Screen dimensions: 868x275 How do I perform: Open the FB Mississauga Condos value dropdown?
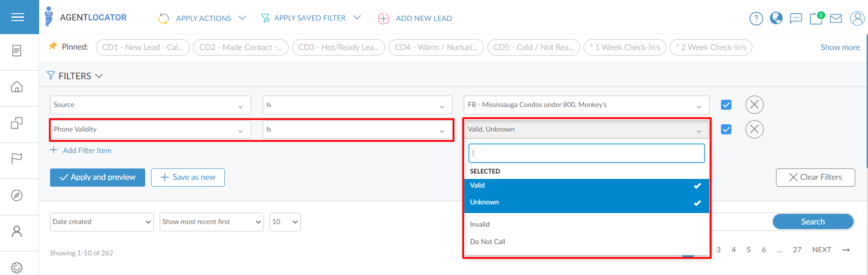586,105
